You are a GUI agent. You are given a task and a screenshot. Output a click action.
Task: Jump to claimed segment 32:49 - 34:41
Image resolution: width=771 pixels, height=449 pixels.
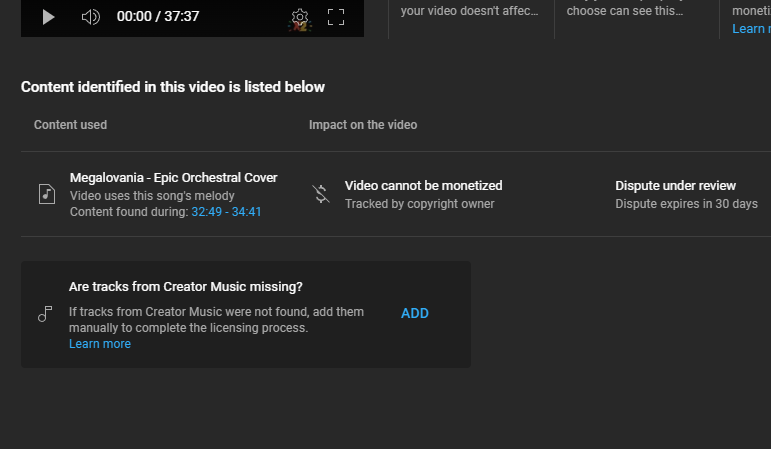pyautogui.click(x=226, y=212)
